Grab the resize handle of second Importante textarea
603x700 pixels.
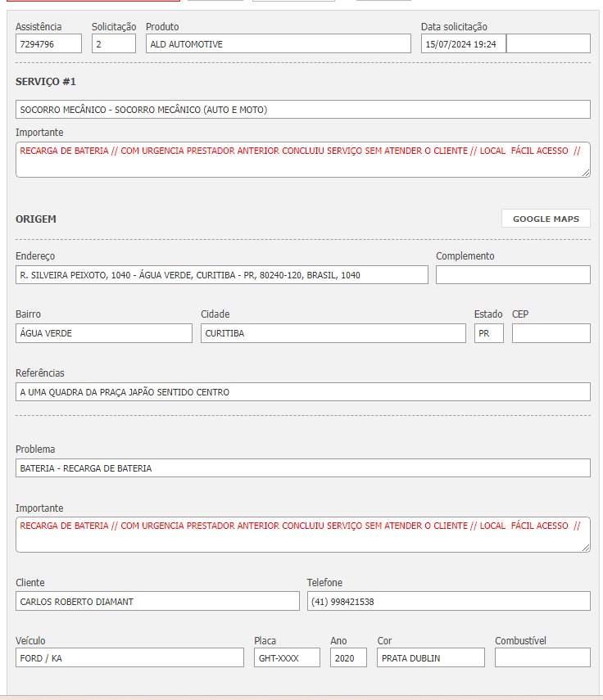point(586,548)
